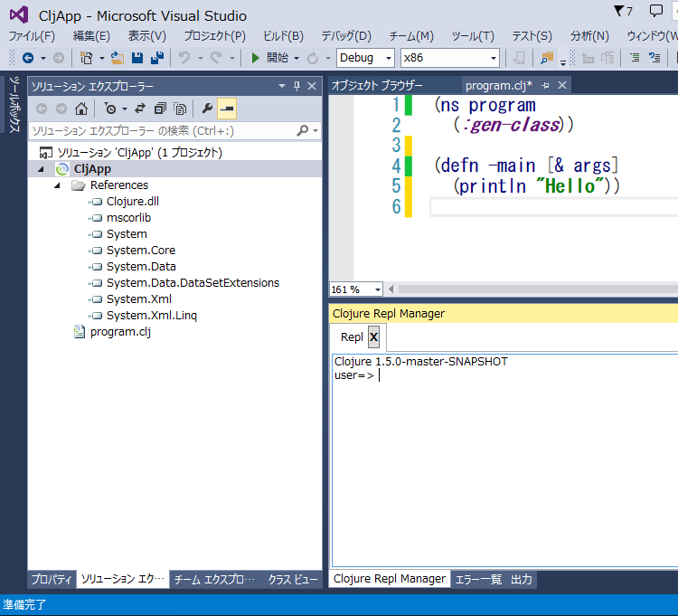Click the New Project toolbar icon
The height and width of the screenshot is (616, 678).
[87, 58]
